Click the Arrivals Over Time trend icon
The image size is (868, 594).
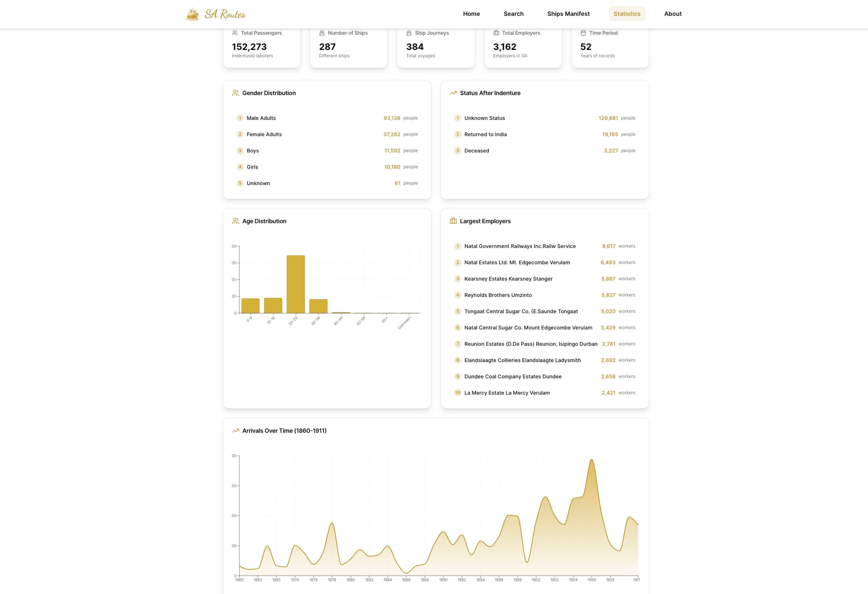(235, 430)
